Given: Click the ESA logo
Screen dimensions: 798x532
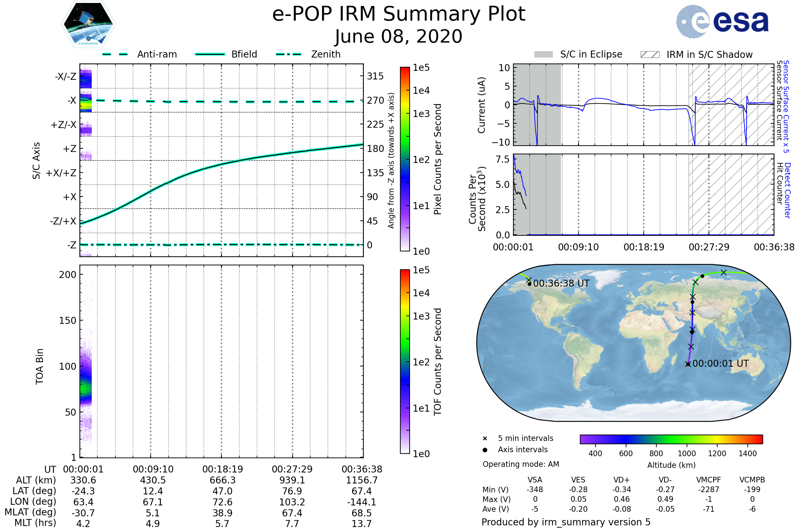Looking at the screenshot, I should 722,21.
